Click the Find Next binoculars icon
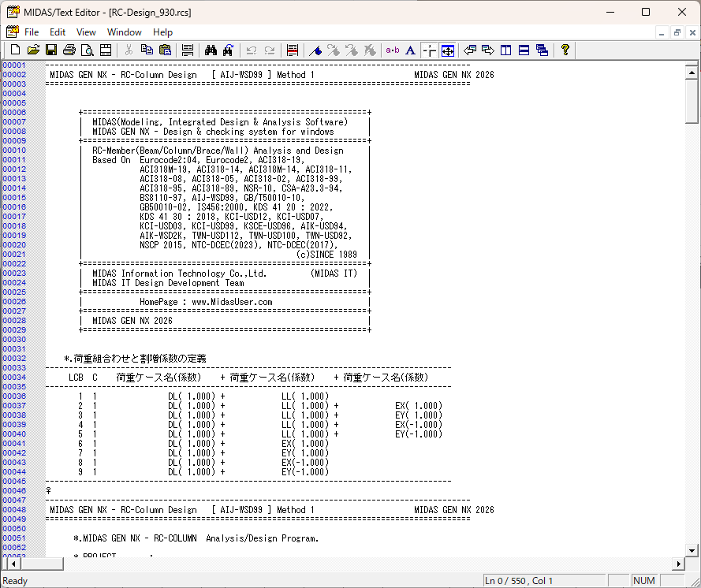 point(229,50)
